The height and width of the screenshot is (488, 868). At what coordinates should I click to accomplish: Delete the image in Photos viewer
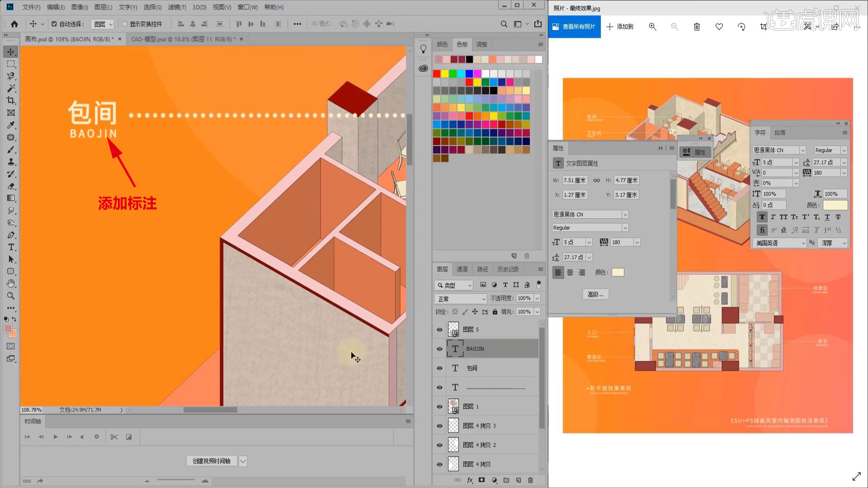point(697,27)
